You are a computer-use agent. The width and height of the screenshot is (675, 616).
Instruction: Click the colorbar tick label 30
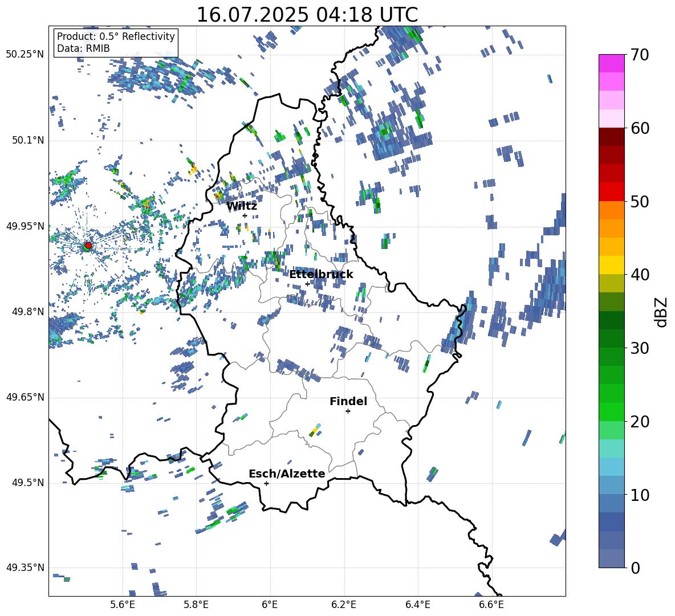tap(640, 348)
